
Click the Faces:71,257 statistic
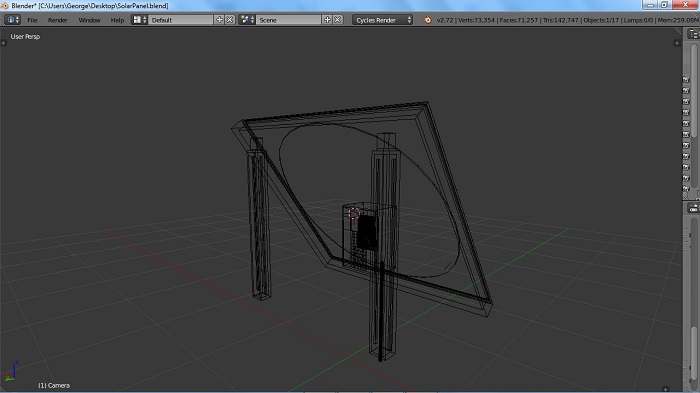519,20
